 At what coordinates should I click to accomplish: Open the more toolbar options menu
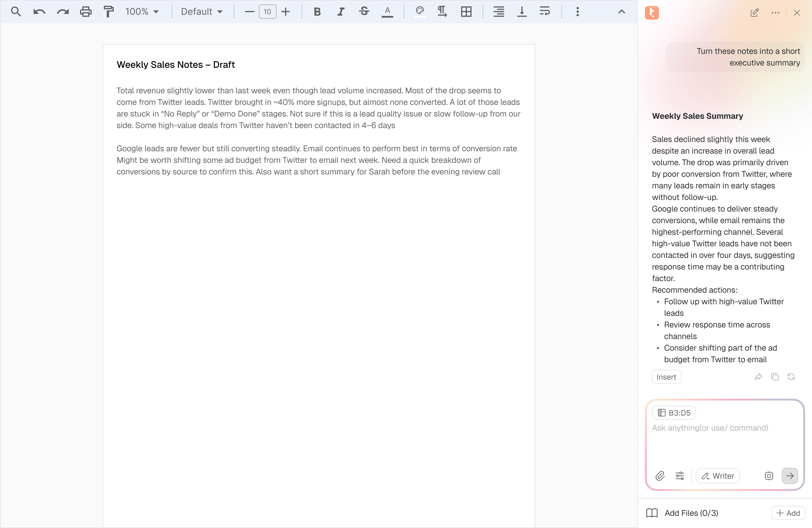pyautogui.click(x=577, y=12)
